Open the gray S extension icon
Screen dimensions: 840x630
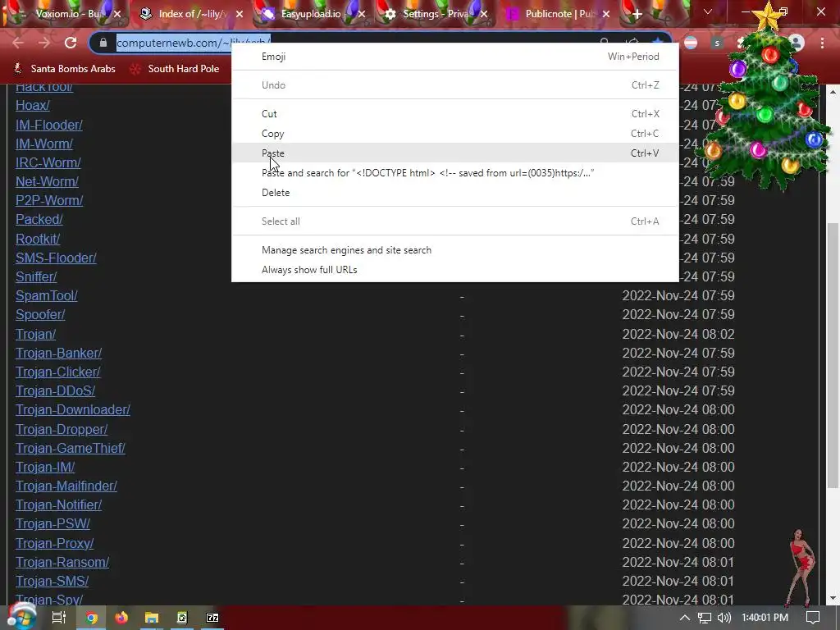[717, 43]
